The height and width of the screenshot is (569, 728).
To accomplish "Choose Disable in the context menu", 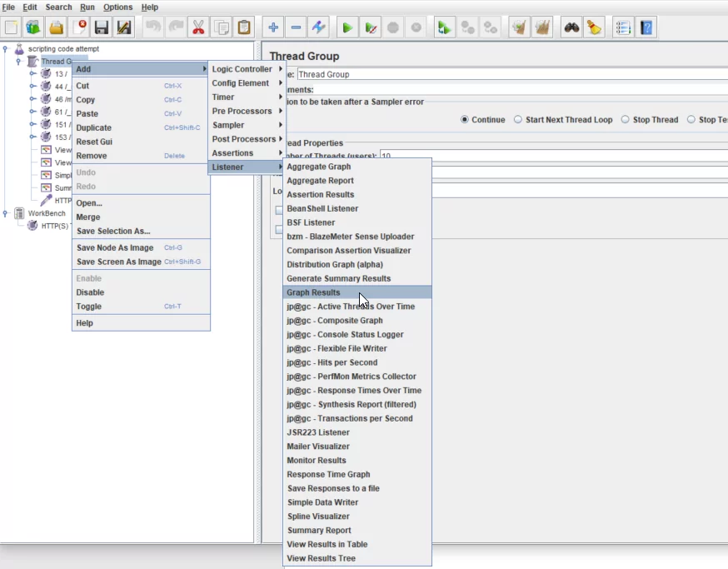I will (x=141, y=292).
